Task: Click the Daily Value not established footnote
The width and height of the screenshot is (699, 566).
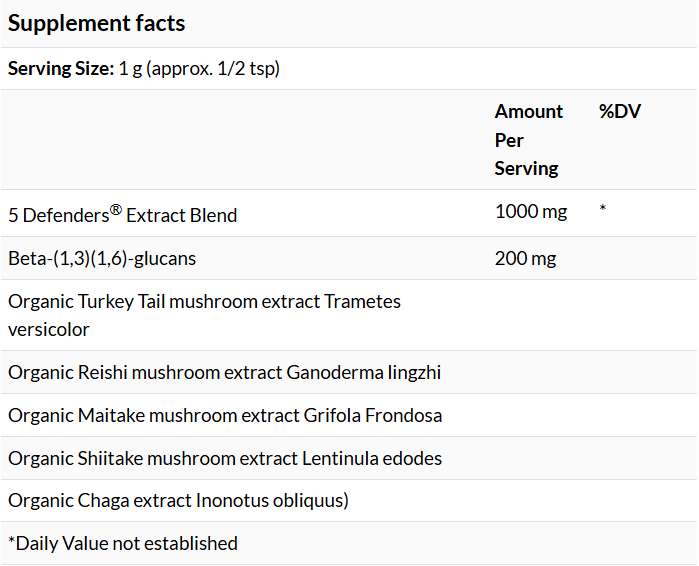Action: coord(123,543)
